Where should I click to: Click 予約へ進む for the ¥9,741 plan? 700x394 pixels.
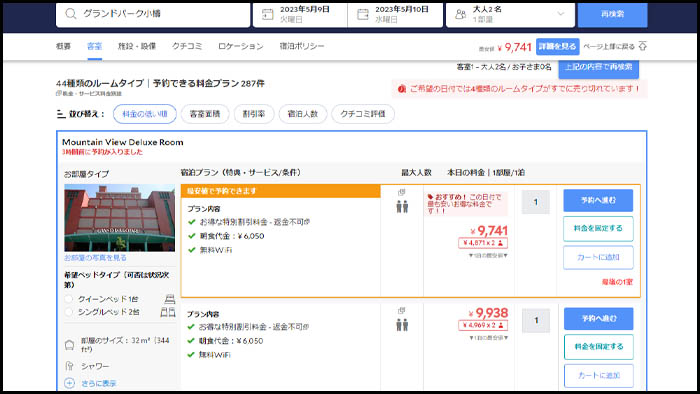(x=598, y=200)
